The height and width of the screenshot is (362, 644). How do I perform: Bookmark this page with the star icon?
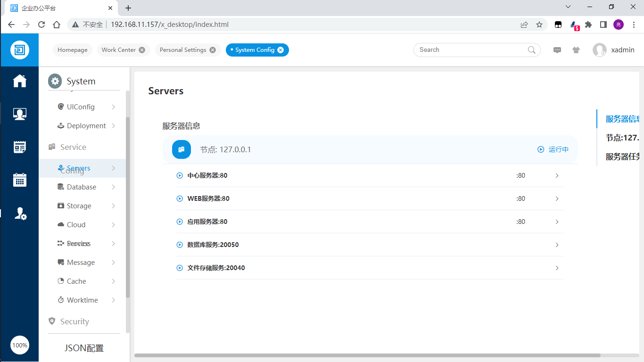539,25
